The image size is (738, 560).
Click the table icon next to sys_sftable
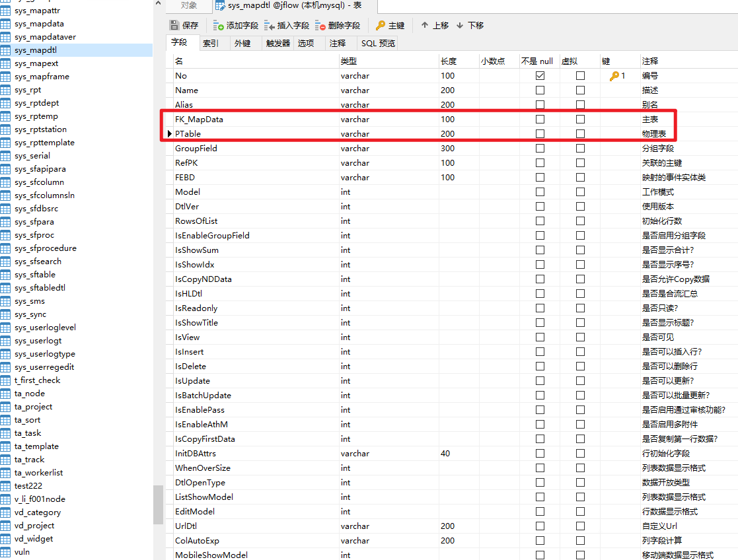click(x=5, y=275)
